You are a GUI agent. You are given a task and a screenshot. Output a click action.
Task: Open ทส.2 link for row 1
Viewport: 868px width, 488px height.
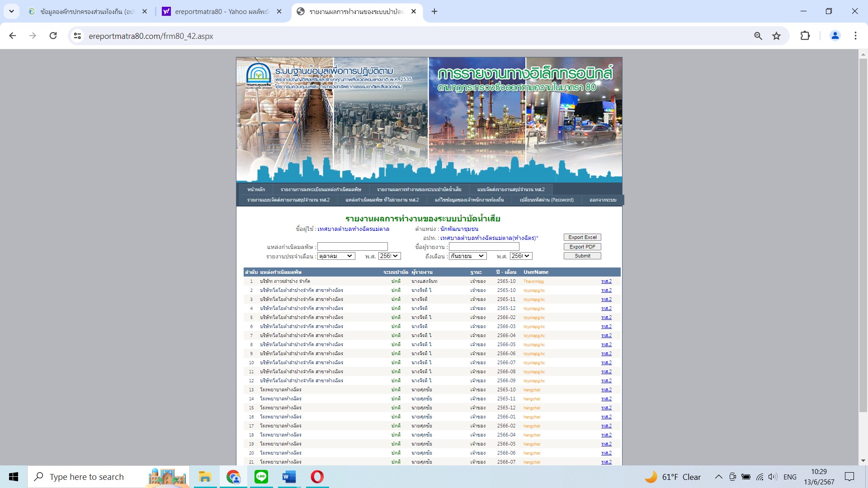[606, 281]
